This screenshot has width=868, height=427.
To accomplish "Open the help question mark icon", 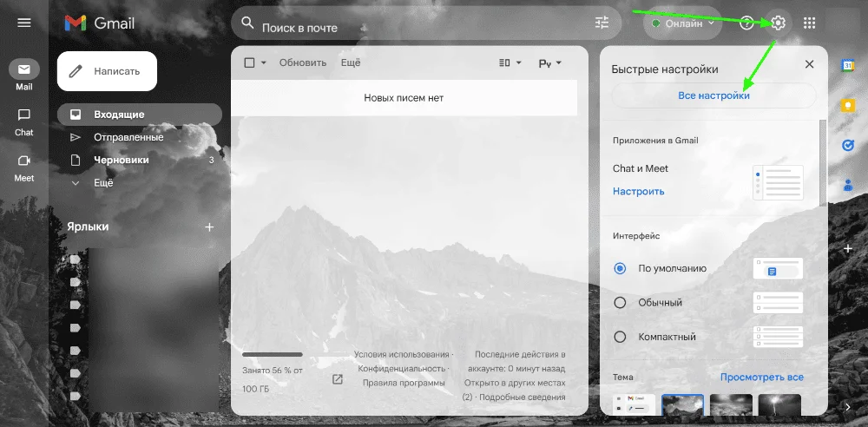I will [x=746, y=23].
